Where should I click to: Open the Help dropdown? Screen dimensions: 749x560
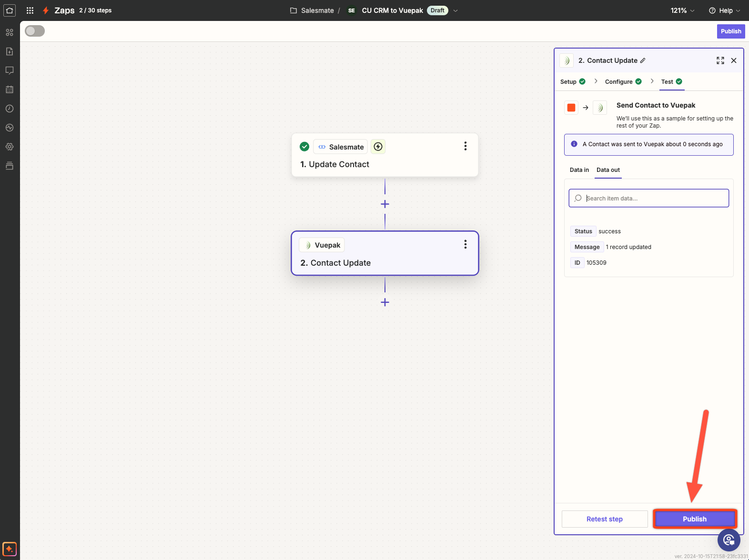(725, 10)
